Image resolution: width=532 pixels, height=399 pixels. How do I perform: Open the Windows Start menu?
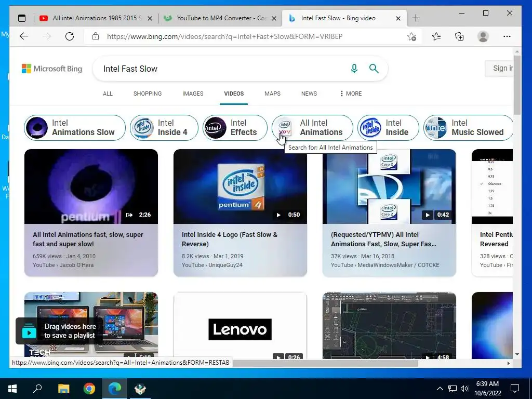tap(12, 389)
